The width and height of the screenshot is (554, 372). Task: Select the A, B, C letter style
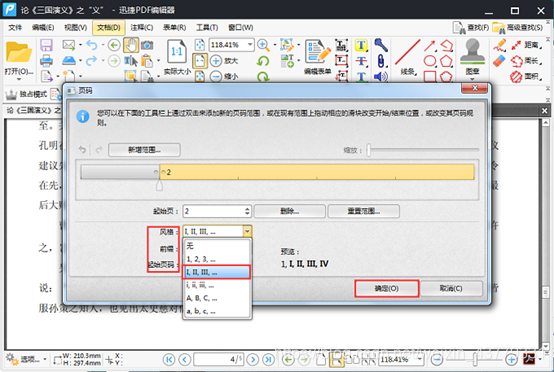point(217,298)
